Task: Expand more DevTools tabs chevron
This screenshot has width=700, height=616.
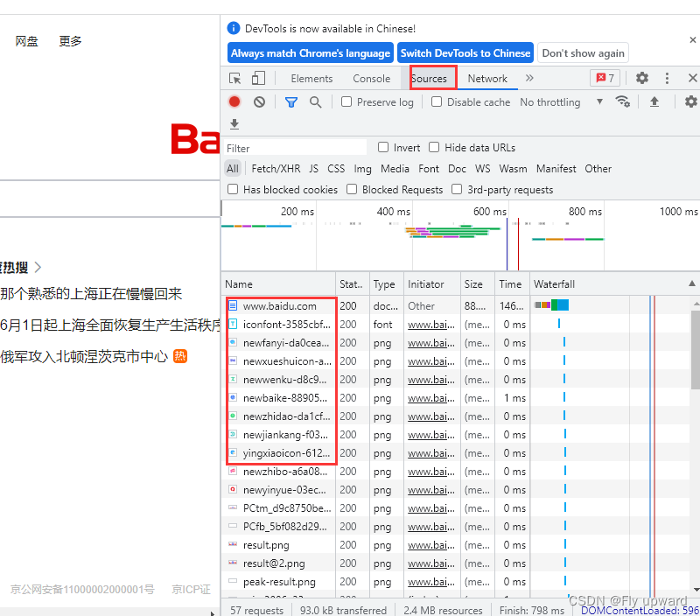Action: point(529,78)
